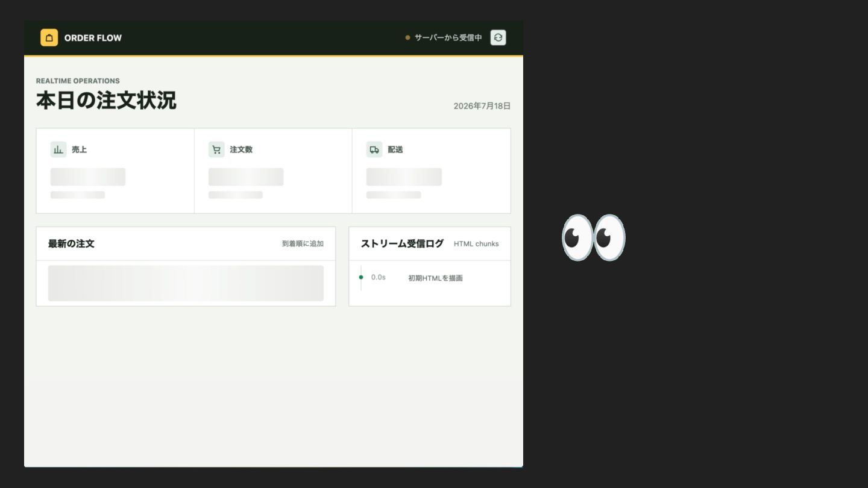Click the ストリーム受信ログ panel title

402,243
